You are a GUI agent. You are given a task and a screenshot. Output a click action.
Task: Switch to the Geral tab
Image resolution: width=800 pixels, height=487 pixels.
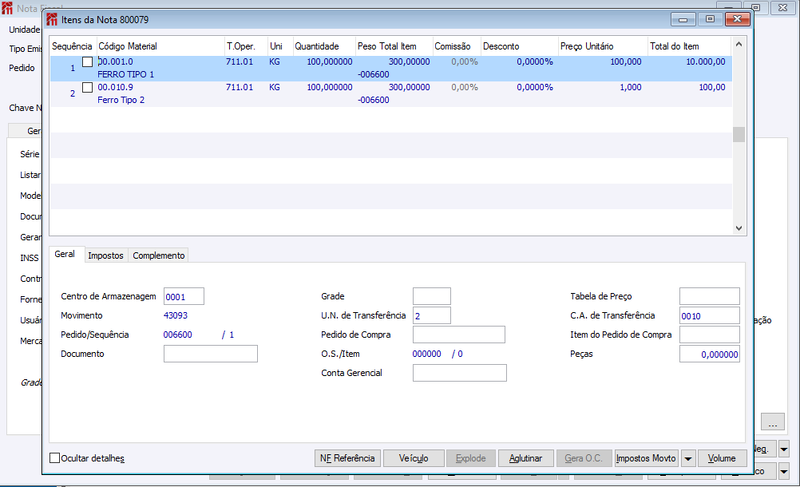coord(65,254)
